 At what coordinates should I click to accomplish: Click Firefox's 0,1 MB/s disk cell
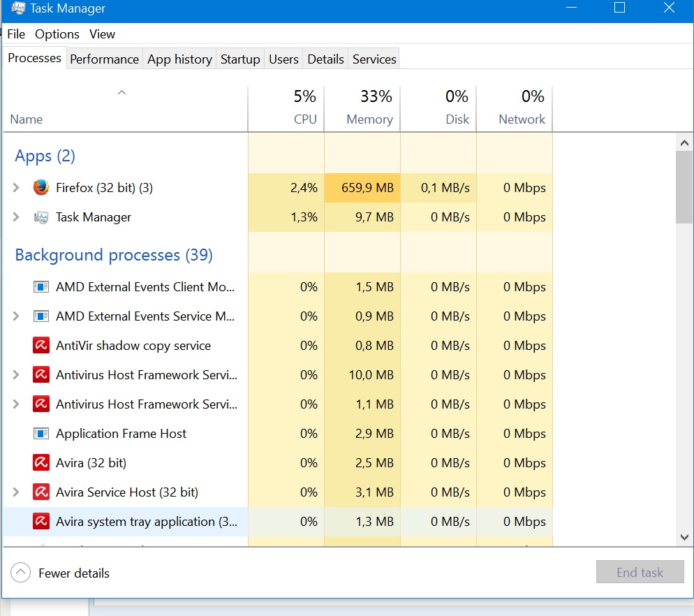click(x=438, y=188)
